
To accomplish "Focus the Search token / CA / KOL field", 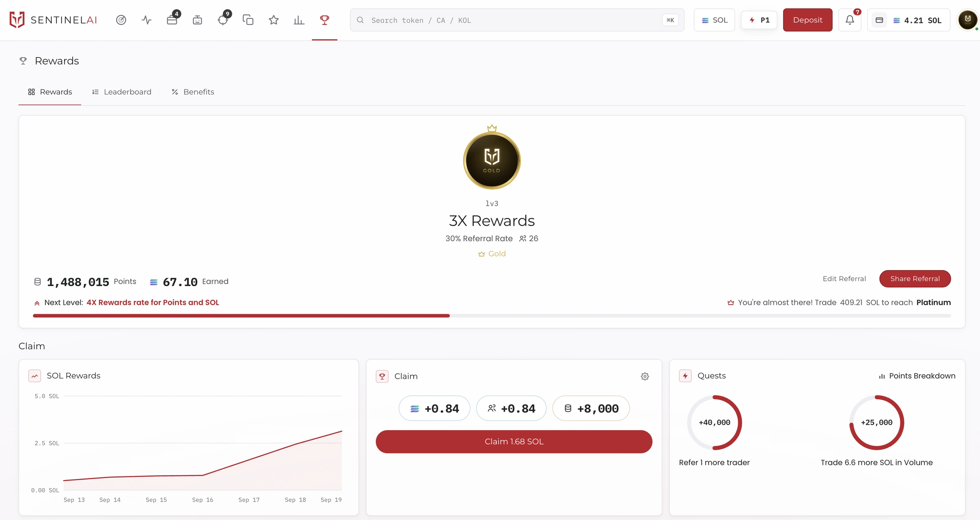I will pos(517,20).
